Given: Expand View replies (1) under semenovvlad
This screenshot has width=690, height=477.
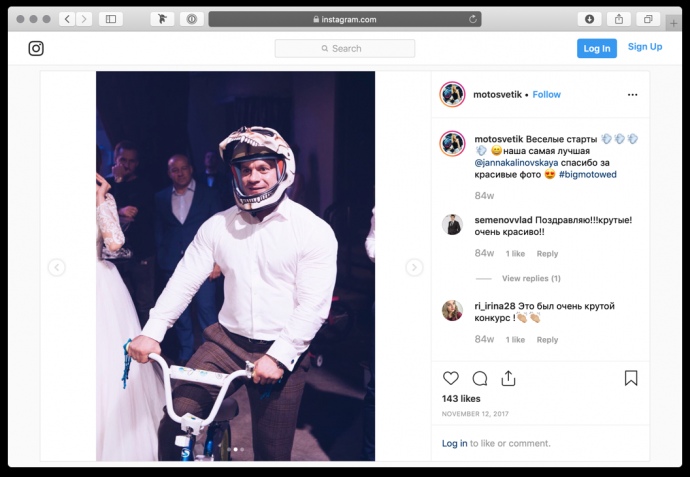Looking at the screenshot, I should (531, 278).
